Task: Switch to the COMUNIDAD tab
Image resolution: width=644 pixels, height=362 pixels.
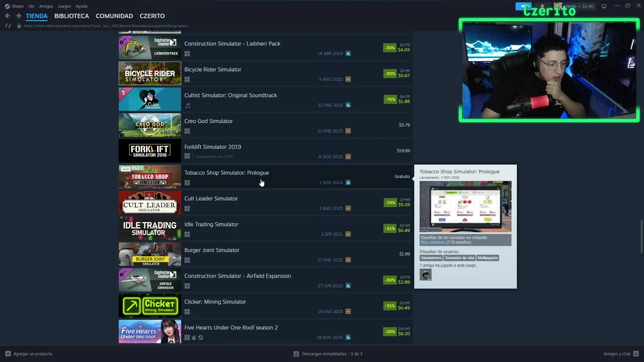Action: (x=114, y=16)
